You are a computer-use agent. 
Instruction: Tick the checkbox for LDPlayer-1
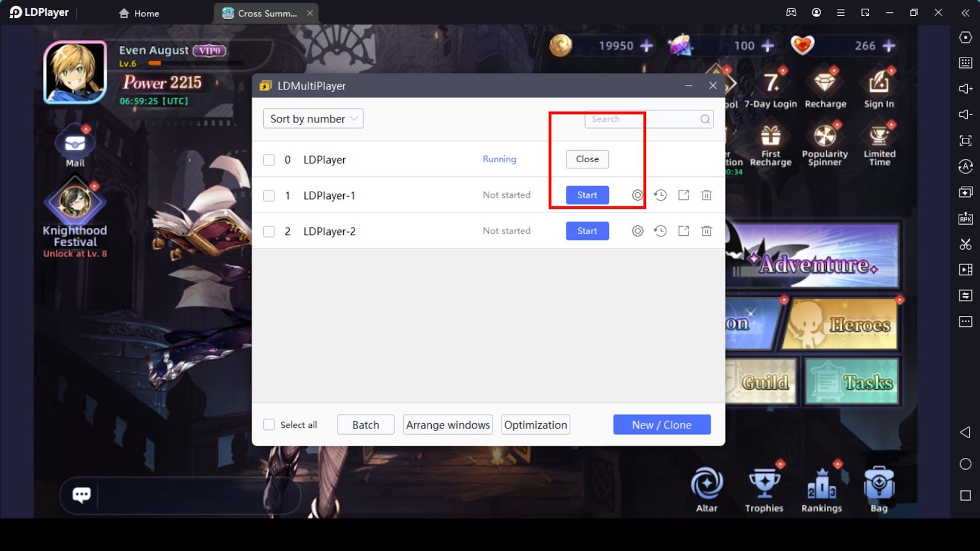[x=269, y=195]
